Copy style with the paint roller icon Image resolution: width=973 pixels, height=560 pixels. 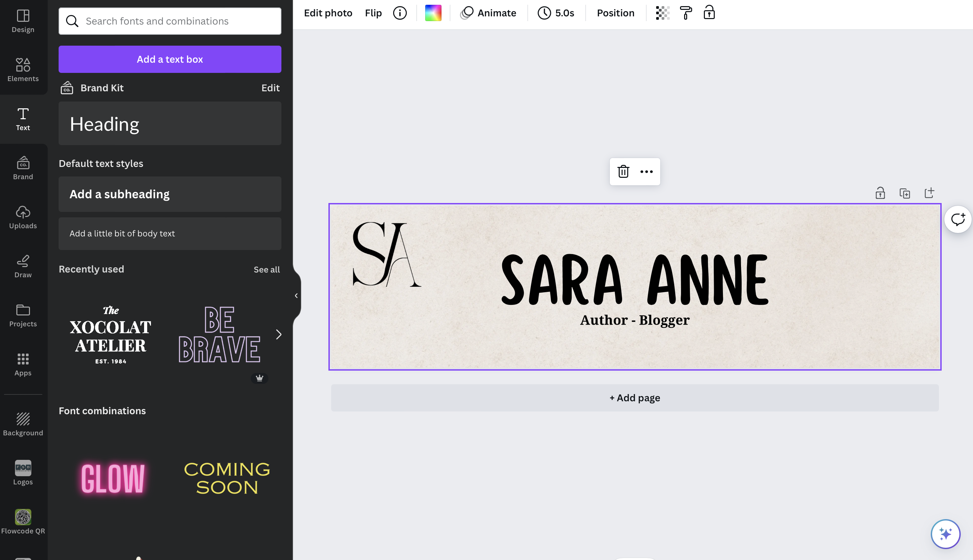point(686,13)
